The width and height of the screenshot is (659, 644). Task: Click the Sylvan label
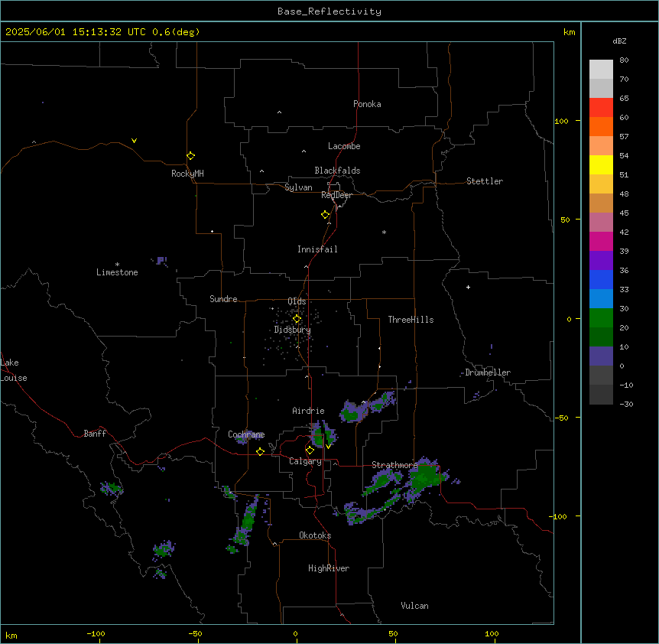pos(298,187)
